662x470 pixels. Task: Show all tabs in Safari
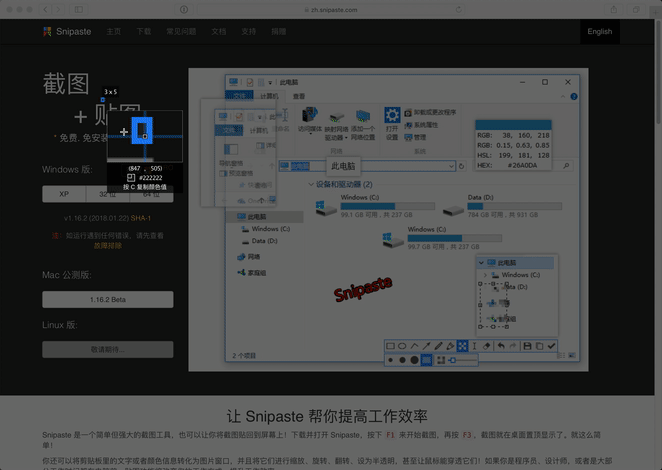pos(636,9)
